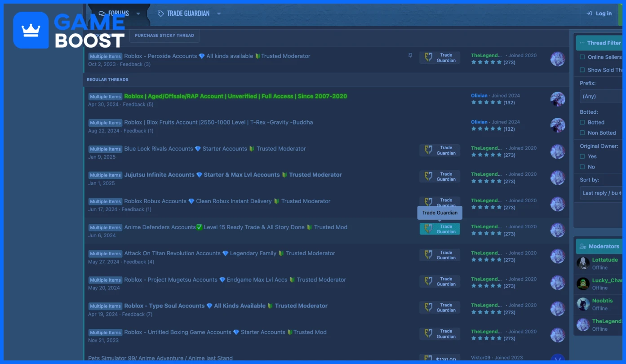Click Multiple Items prefix on Type Soul thread

click(x=105, y=306)
